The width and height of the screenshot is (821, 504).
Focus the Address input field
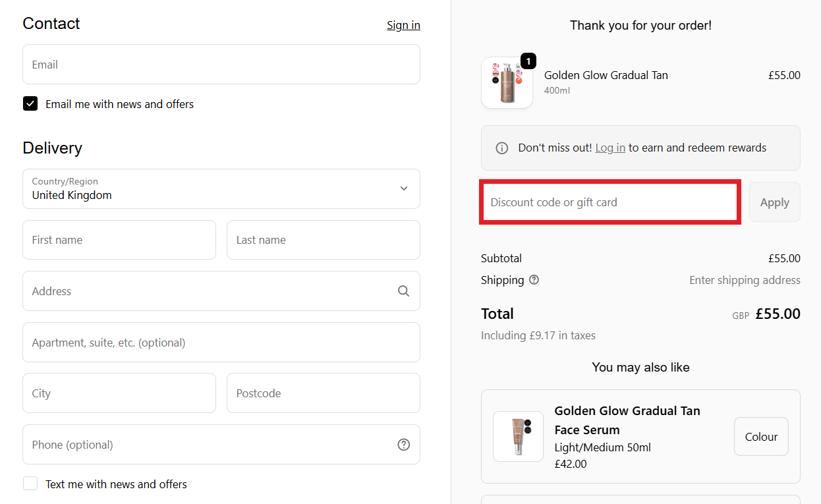(221, 291)
